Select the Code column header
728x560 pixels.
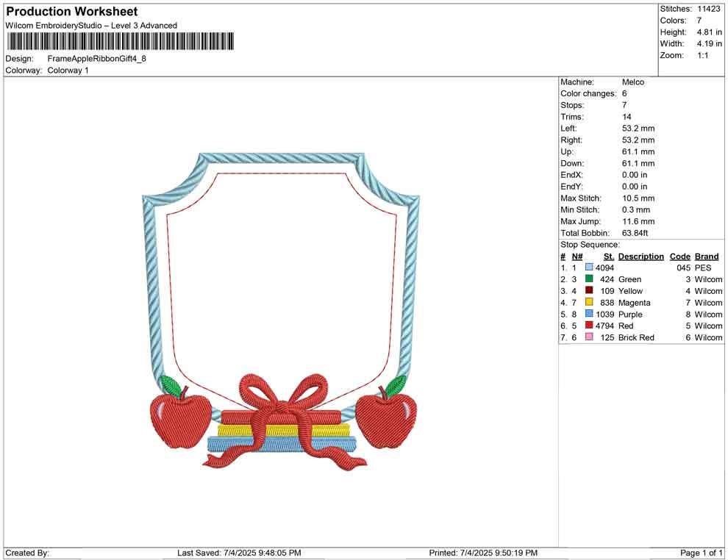(679, 256)
